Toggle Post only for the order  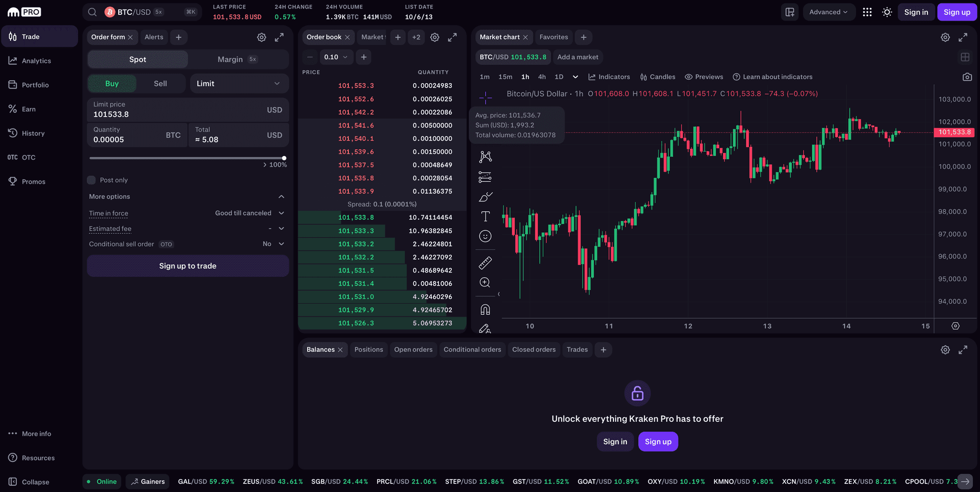pos(91,180)
